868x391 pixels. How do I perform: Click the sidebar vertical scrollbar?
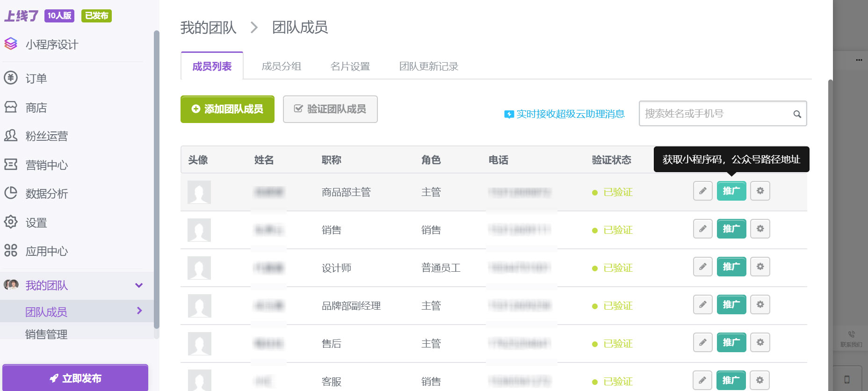(x=157, y=180)
